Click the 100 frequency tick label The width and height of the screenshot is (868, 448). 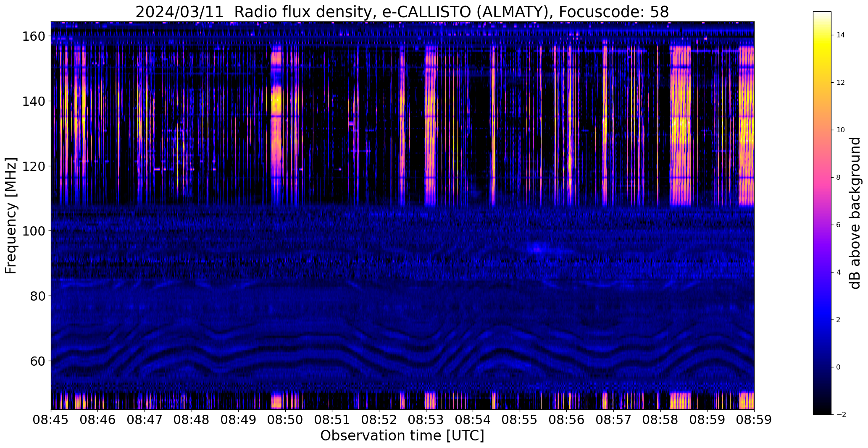pos(34,231)
